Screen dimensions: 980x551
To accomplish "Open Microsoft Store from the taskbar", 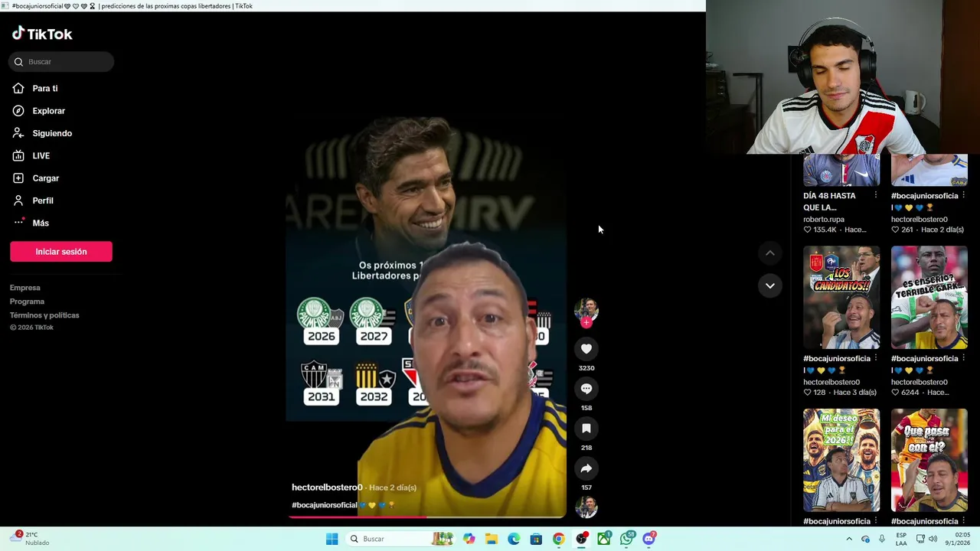I will pyautogui.click(x=536, y=539).
